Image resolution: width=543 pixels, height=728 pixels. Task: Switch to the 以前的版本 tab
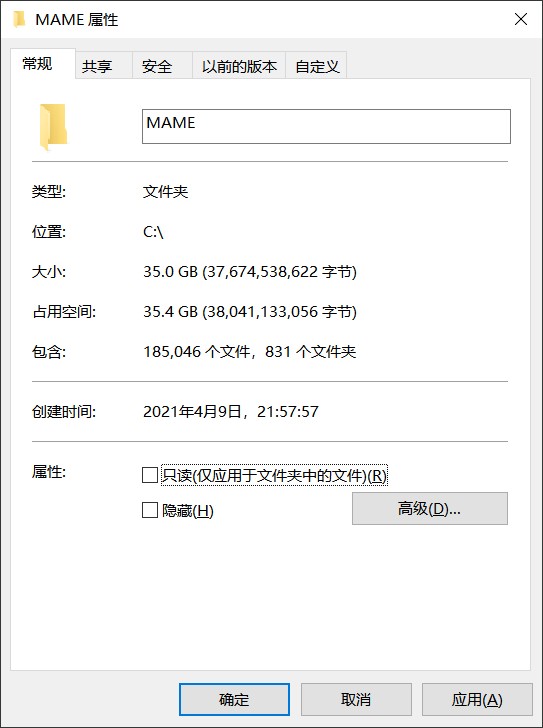click(x=239, y=66)
